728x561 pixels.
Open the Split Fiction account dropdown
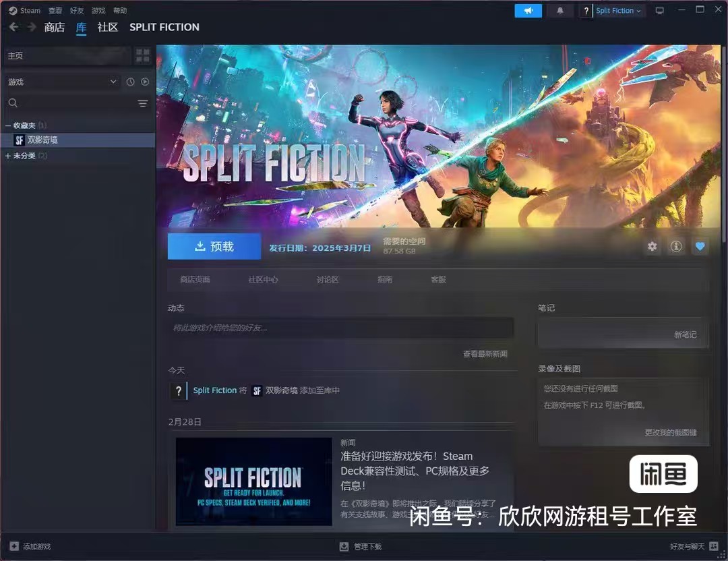pyautogui.click(x=618, y=11)
